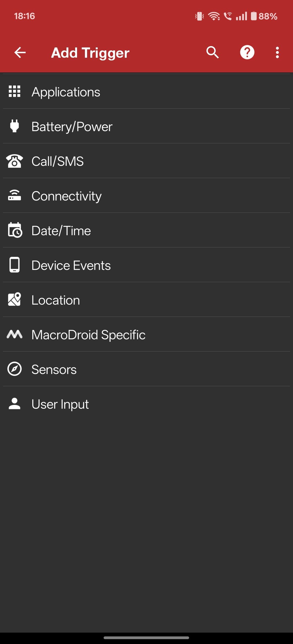Expand the User Input category
The height and width of the screenshot is (644, 293).
click(146, 404)
